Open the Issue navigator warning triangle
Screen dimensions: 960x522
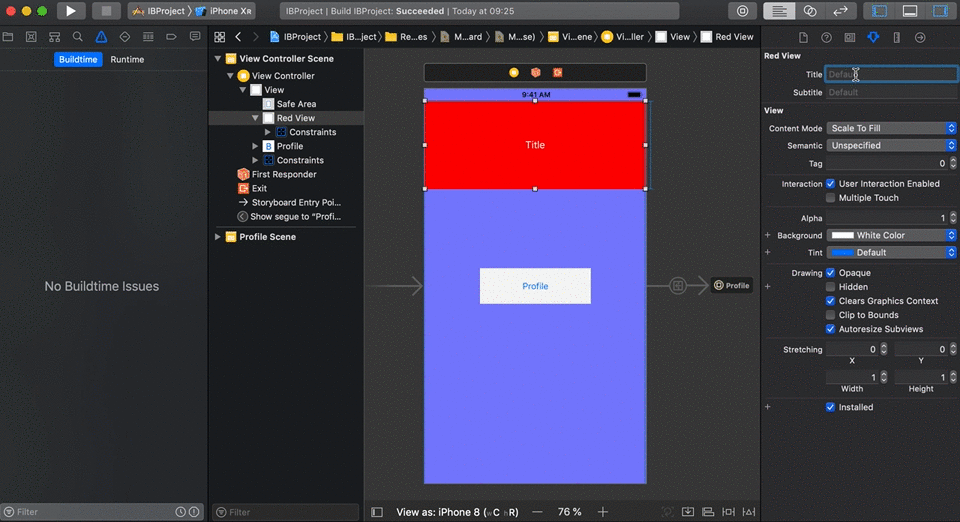point(101,37)
